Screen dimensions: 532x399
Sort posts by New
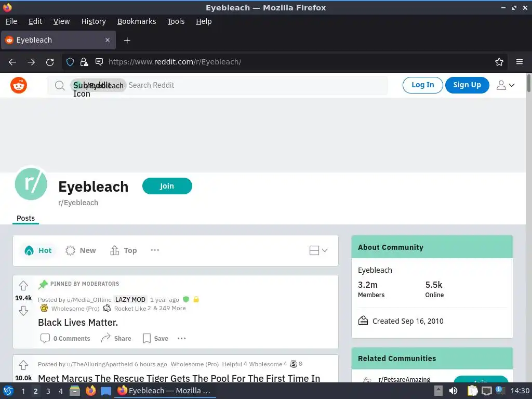pos(81,250)
